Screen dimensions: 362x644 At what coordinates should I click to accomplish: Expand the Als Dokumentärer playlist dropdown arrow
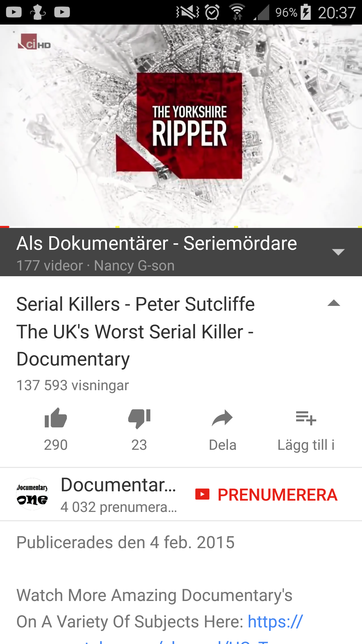pos(338,252)
